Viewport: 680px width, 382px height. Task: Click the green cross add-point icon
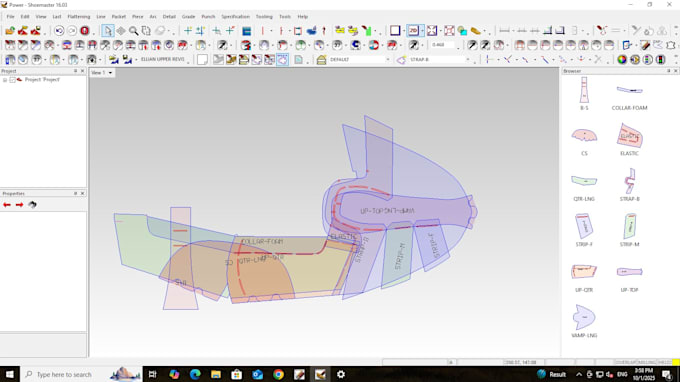(188, 30)
